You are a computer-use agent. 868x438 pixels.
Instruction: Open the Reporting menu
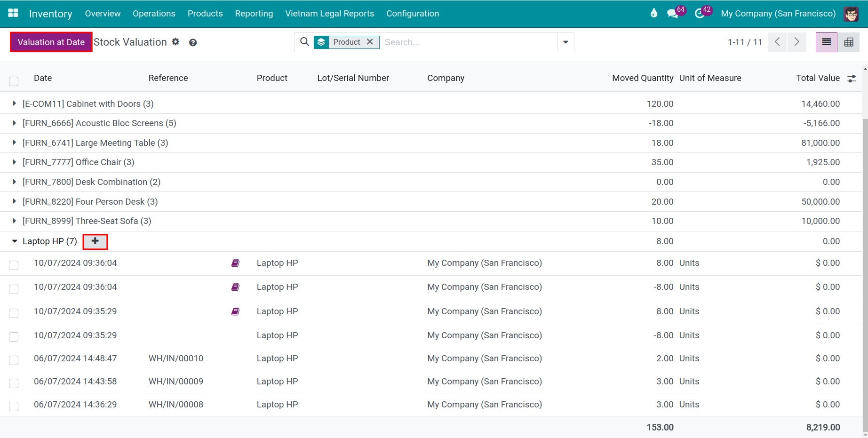[254, 14]
